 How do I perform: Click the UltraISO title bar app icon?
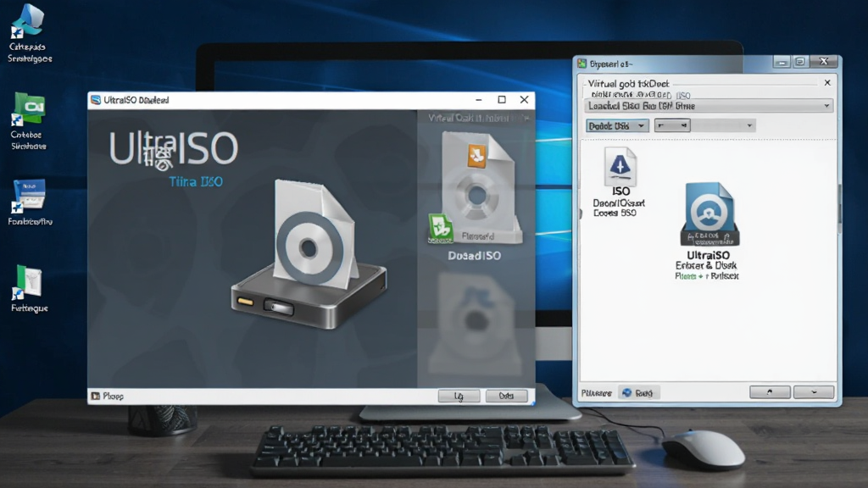click(x=95, y=100)
